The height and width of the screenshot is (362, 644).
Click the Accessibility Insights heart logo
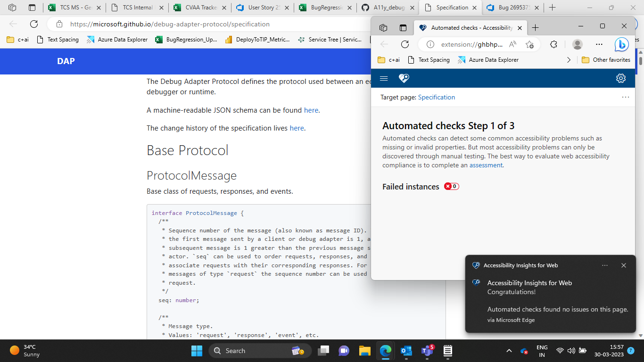pos(404,78)
